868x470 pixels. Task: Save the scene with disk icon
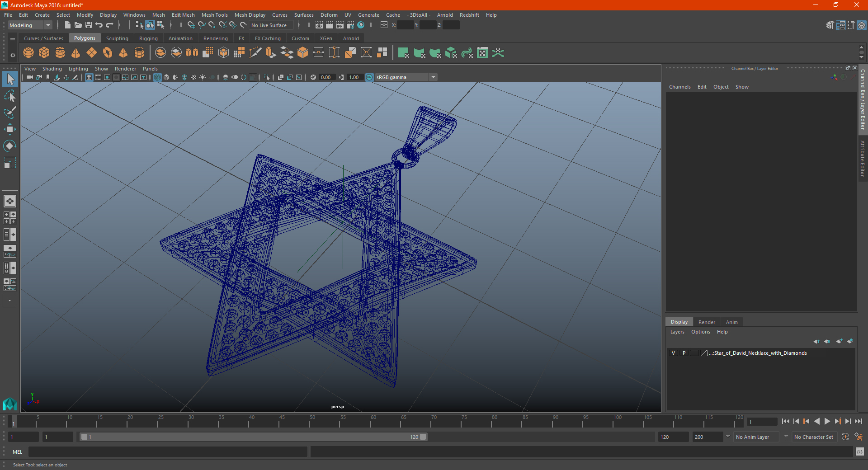click(89, 25)
